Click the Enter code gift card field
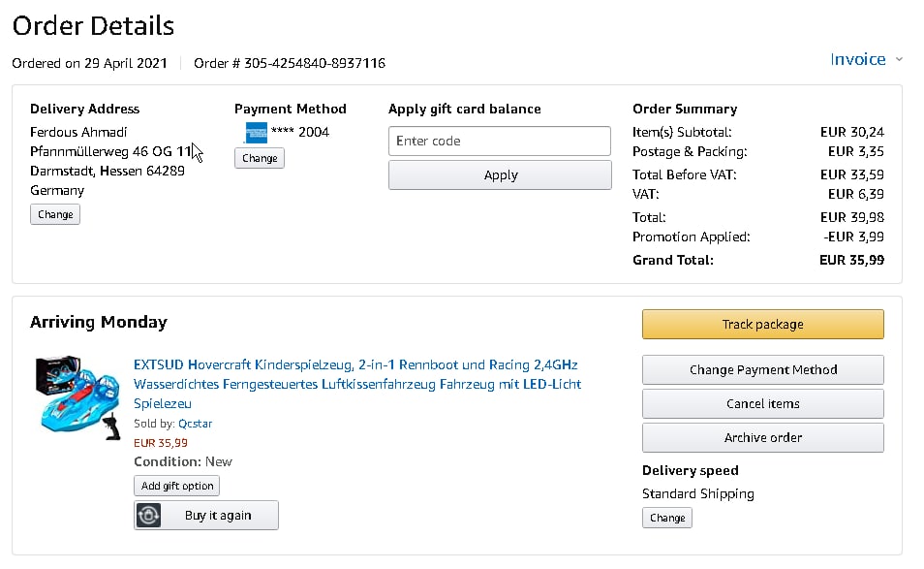Screen dimensions: 924x569 pos(499,141)
